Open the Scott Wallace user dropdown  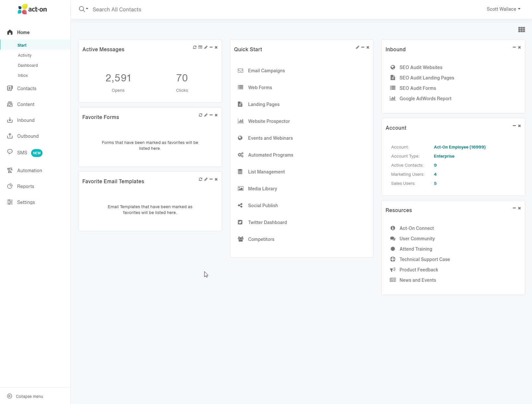click(503, 9)
